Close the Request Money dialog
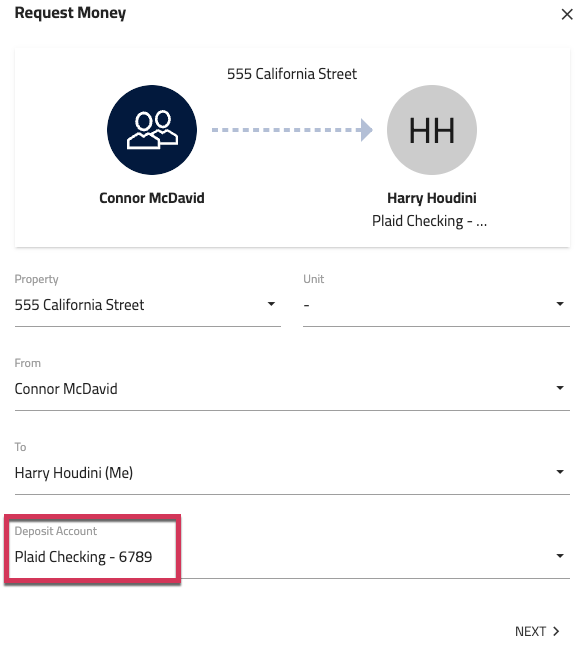 click(x=567, y=15)
